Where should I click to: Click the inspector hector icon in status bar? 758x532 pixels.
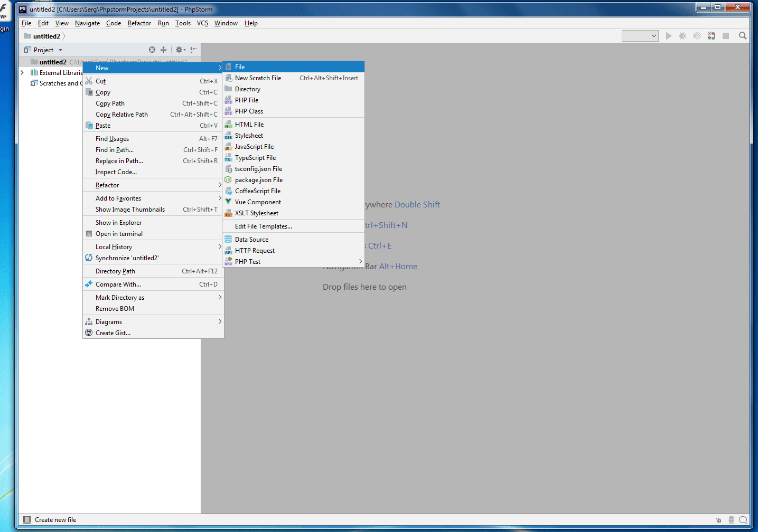(731, 520)
